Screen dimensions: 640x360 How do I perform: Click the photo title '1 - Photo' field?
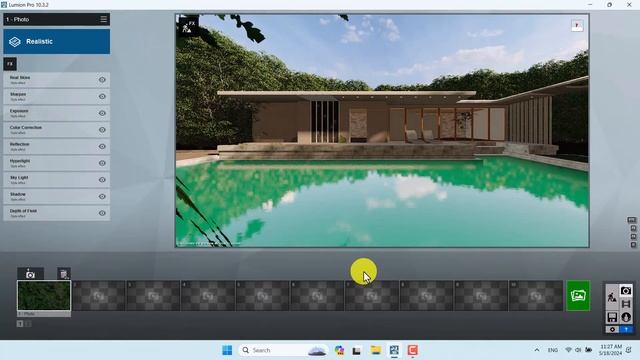[x=51, y=19]
